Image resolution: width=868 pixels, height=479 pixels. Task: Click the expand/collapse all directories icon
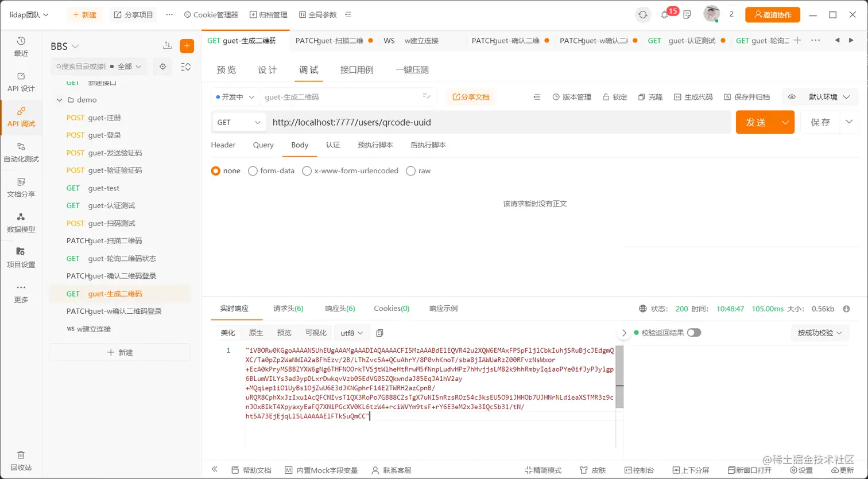(x=186, y=67)
